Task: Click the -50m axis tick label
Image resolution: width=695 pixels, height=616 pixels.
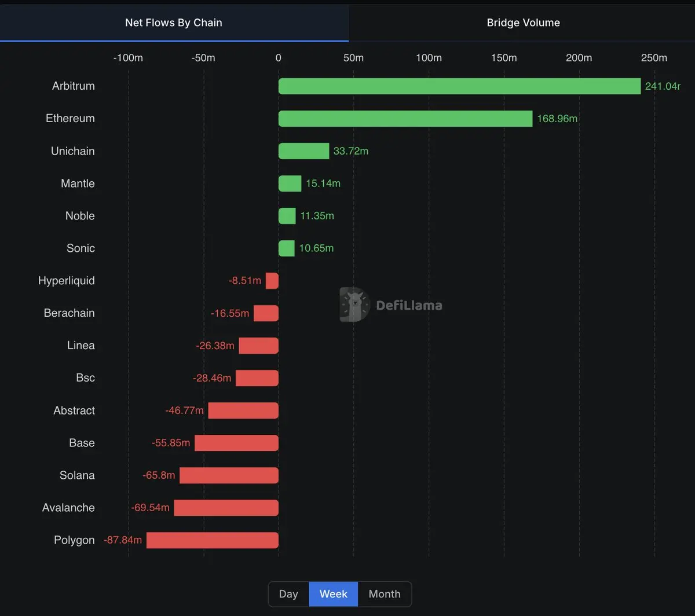Action: click(x=203, y=58)
